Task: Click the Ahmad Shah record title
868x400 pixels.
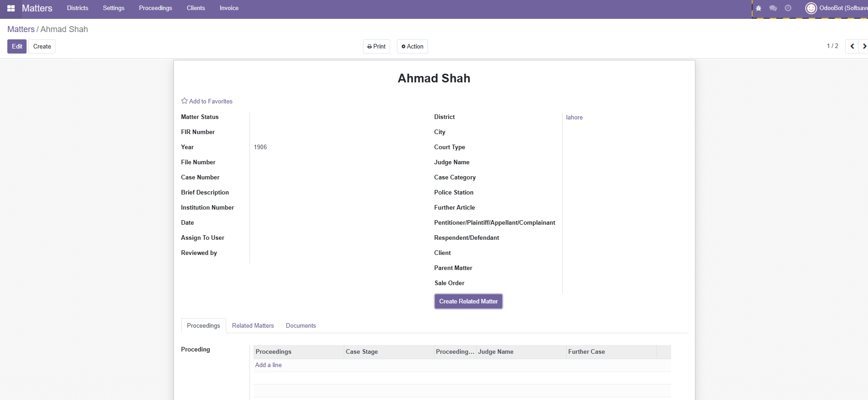Action: (434, 78)
